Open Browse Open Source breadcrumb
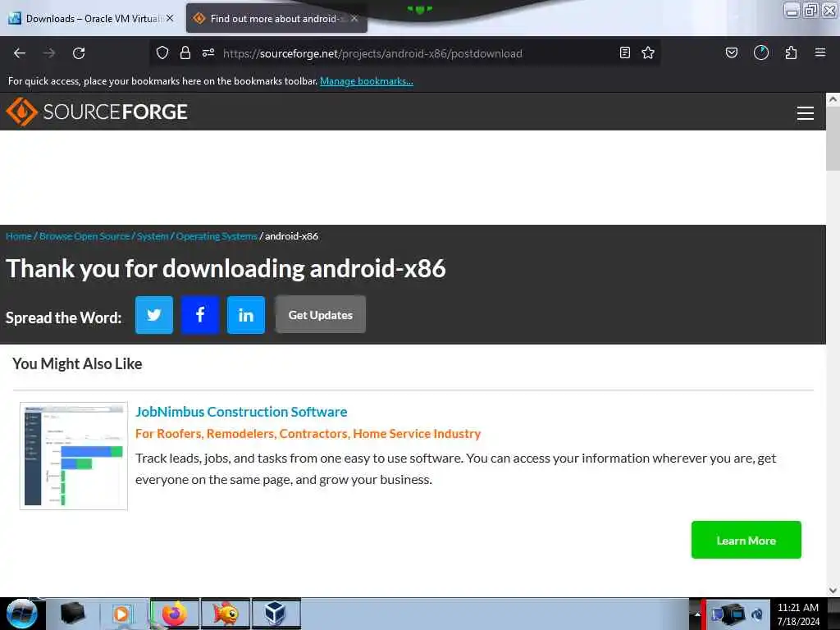The image size is (840, 630). tap(84, 236)
